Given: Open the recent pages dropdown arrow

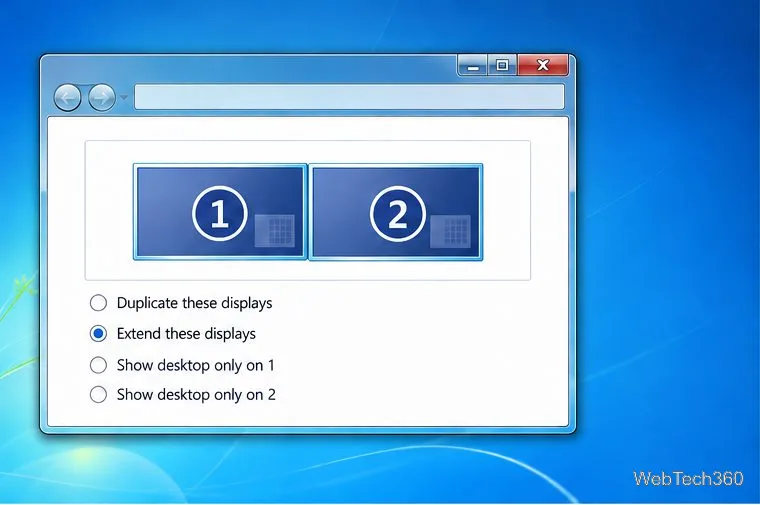Looking at the screenshot, I should 124,97.
